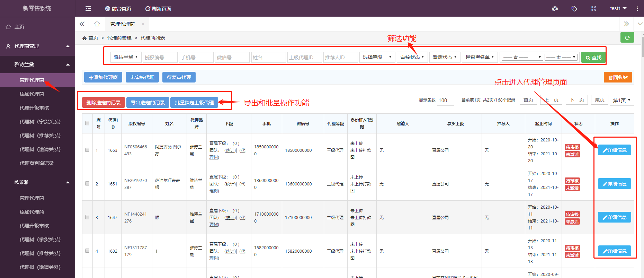
Task: Open 详细信息 for agent 1651
Action: (615, 184)
